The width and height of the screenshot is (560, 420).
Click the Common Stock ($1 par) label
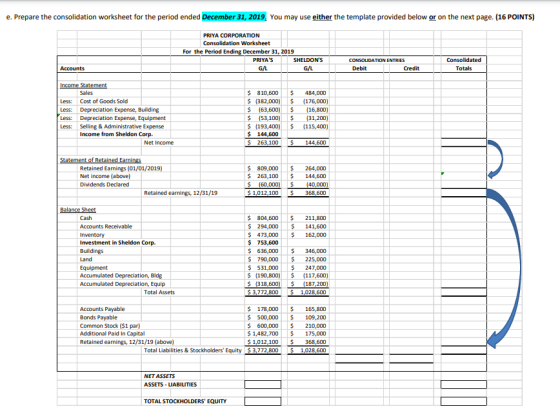pos(110,326)
